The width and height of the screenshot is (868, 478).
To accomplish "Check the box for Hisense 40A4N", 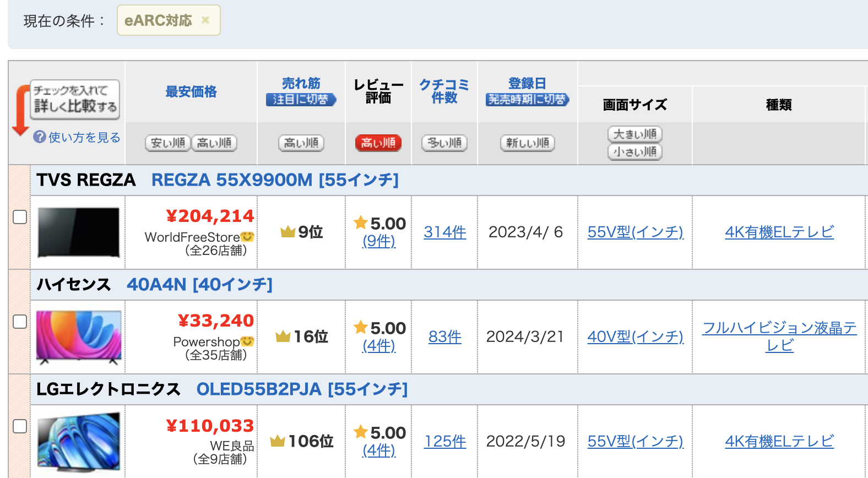I will click(x=20, y=322).
